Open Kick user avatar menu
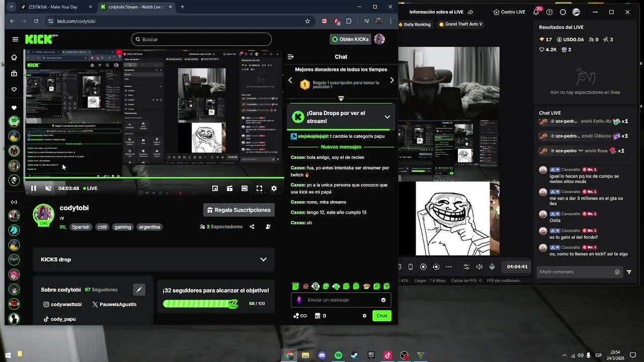This screenshot has height=362, width=644. coord(379,39)
